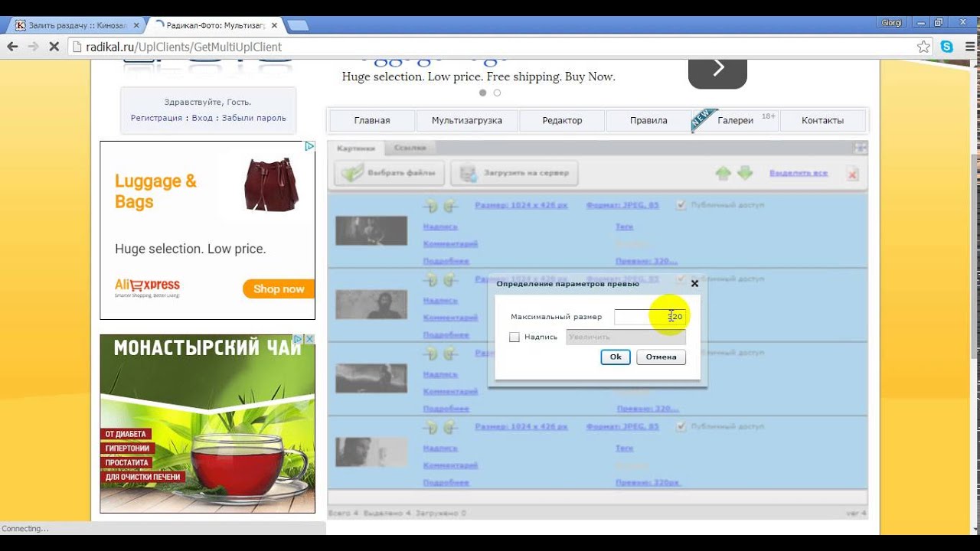Click Подробнее link of third image
This screenshot has height=551, width=980.
[446, 409]
